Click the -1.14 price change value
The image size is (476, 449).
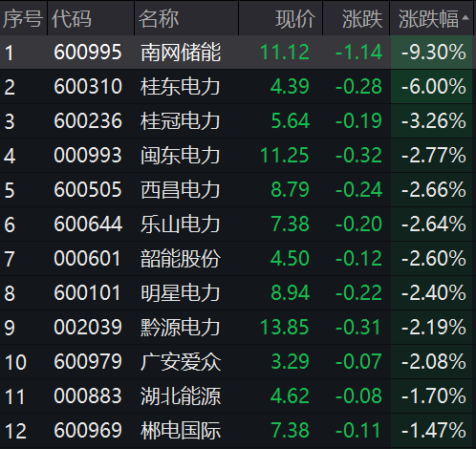tap(358, 52)
